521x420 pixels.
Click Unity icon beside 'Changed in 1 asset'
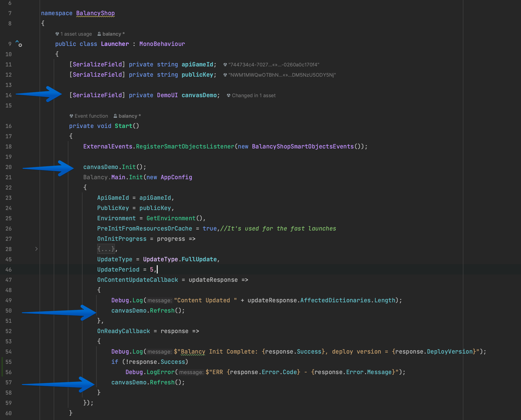coord(229,95)
